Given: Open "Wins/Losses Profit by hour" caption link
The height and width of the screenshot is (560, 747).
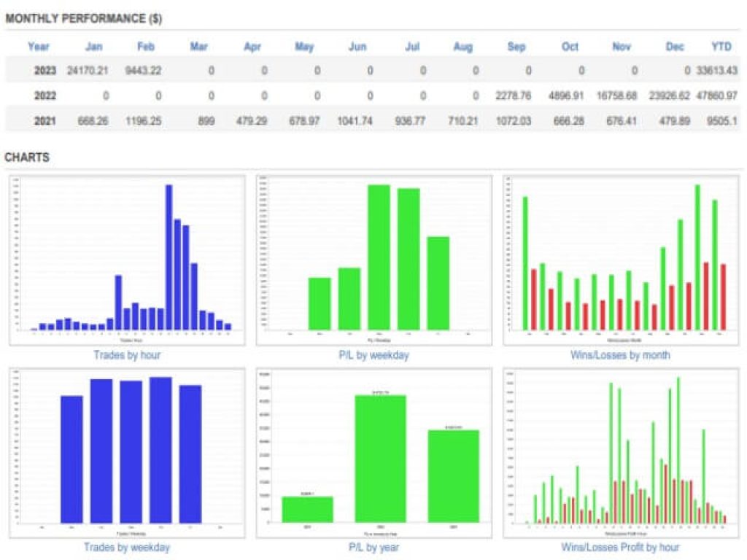Looking at the screenshot, I should click(619, 547).
